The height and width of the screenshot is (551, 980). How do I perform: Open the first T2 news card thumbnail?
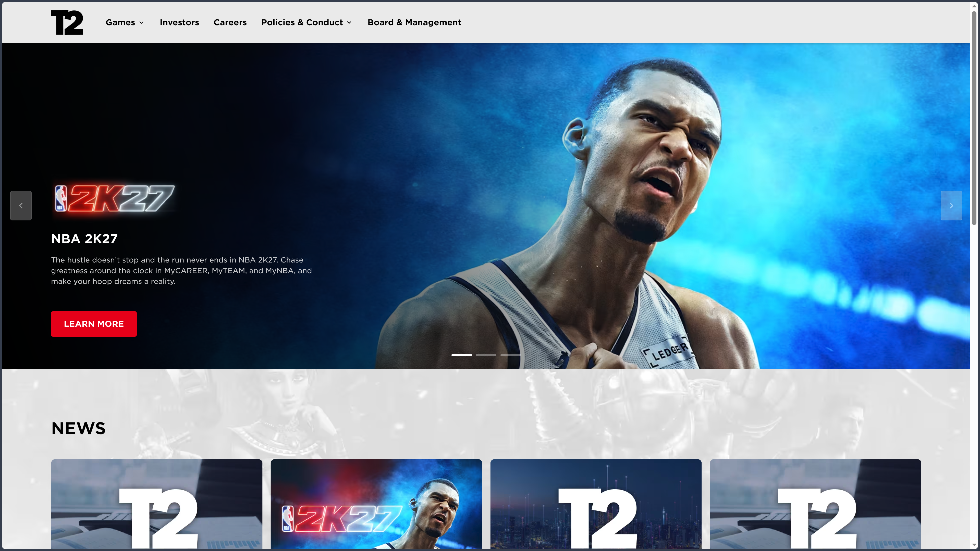[157, 504]
